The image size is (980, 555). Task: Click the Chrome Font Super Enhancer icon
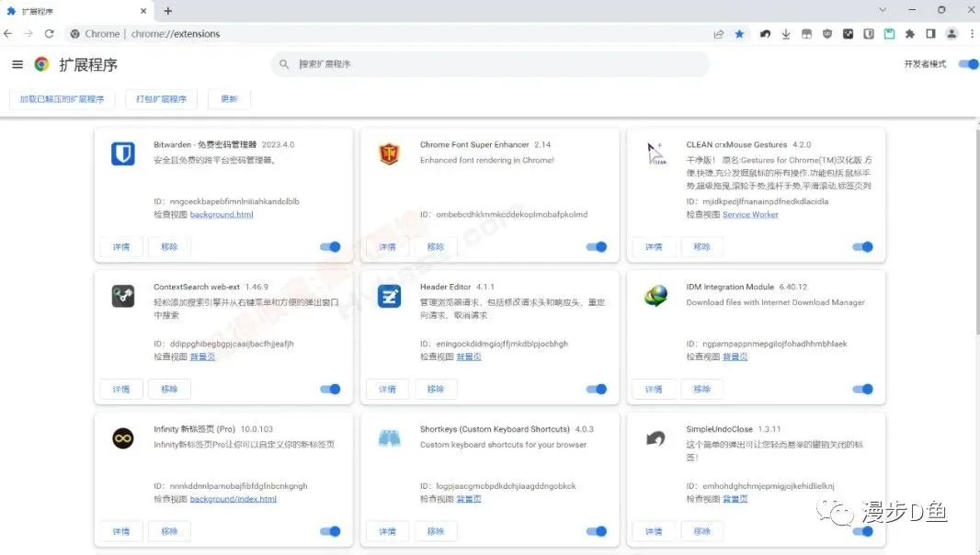389,153
